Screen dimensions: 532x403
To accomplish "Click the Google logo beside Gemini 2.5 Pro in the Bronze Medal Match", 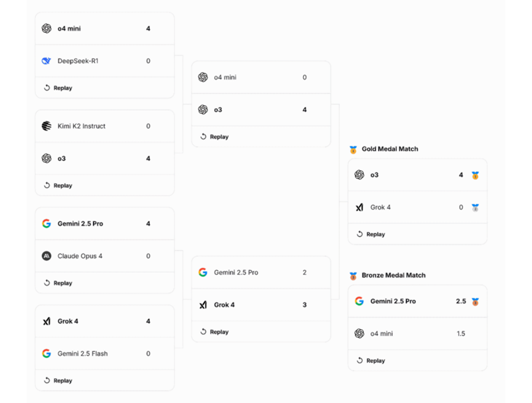I will tap(359, 301).
